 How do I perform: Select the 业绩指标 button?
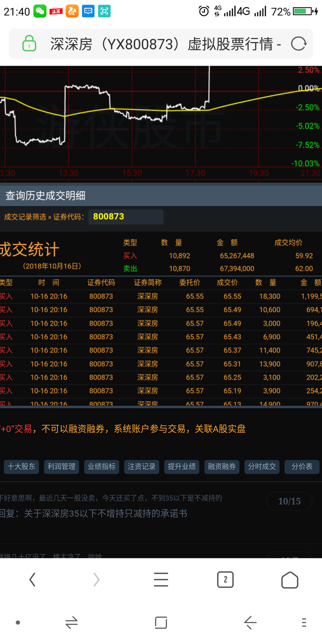coord(102,467)
